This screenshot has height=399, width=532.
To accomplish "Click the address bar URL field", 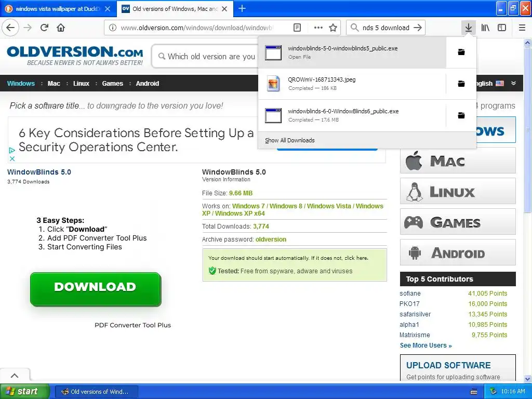I will point(197,28).
